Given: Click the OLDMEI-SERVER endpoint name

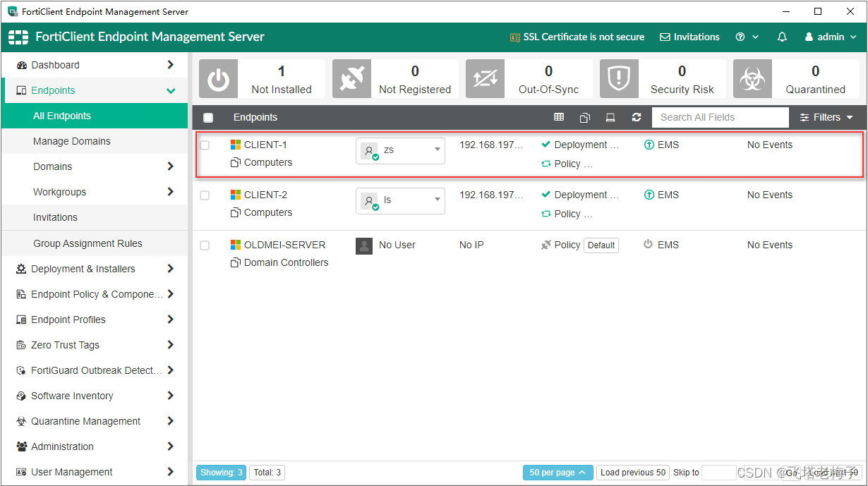Looking at the screenshot, I should [x=285, y=245].
